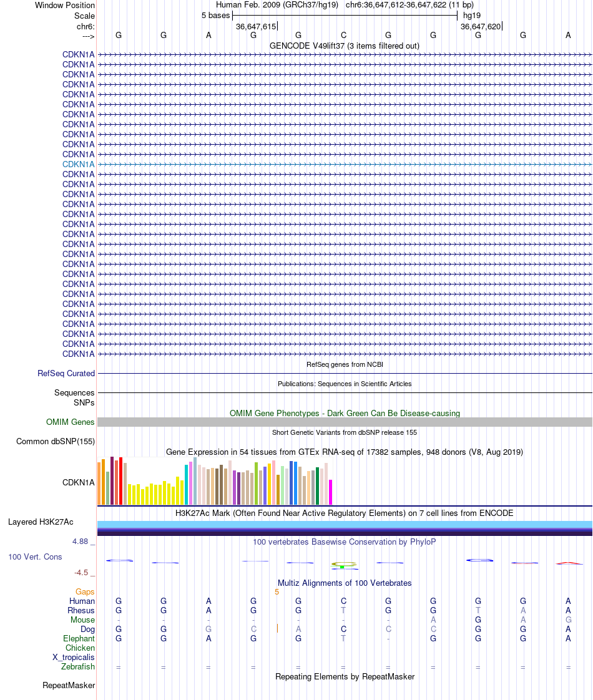This screenshot has height=700, width=593.
Task: Click coordinate marker 36,647,620
Action: coord(481,26)
